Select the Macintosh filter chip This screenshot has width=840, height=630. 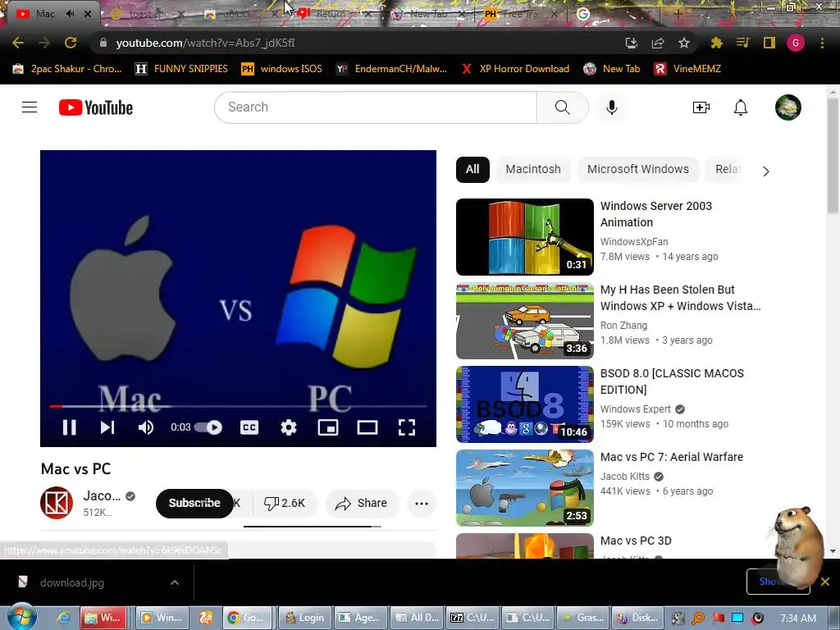point(533,169)
